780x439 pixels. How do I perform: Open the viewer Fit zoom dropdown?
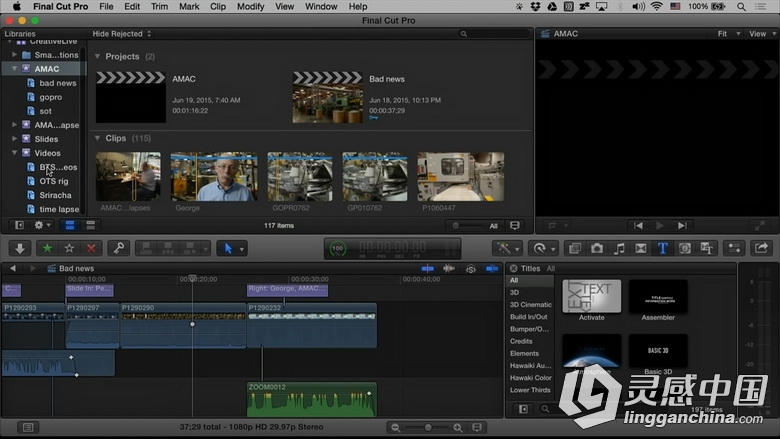(x=729, y=34)
